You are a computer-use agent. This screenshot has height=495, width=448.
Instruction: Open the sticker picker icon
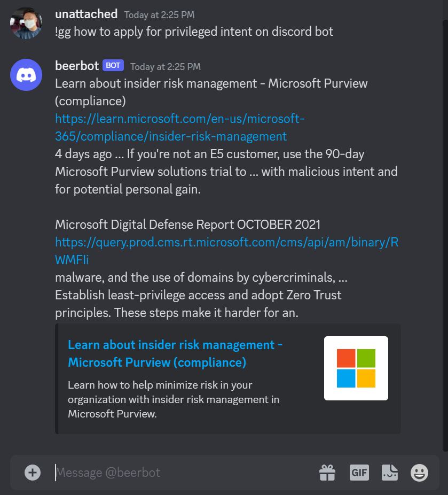point(390,473)
